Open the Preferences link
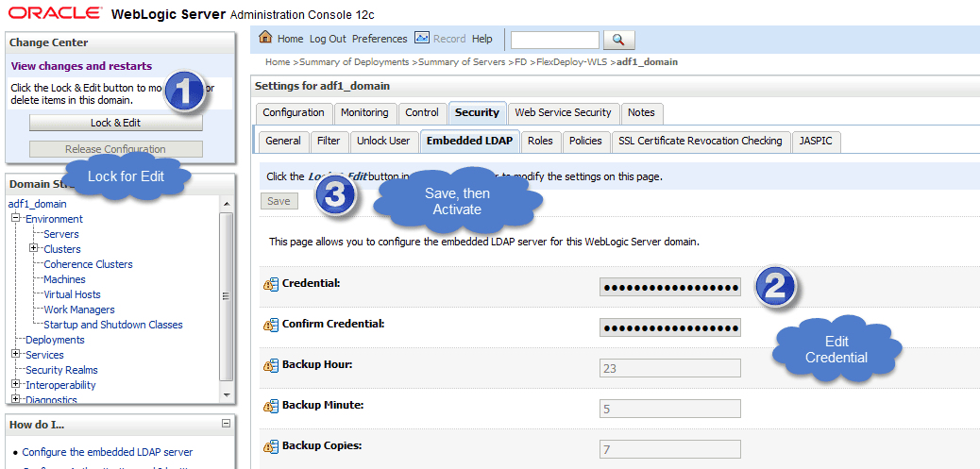Image resolution: width=980 pixels, height=469 pixels. pos(380,39)
